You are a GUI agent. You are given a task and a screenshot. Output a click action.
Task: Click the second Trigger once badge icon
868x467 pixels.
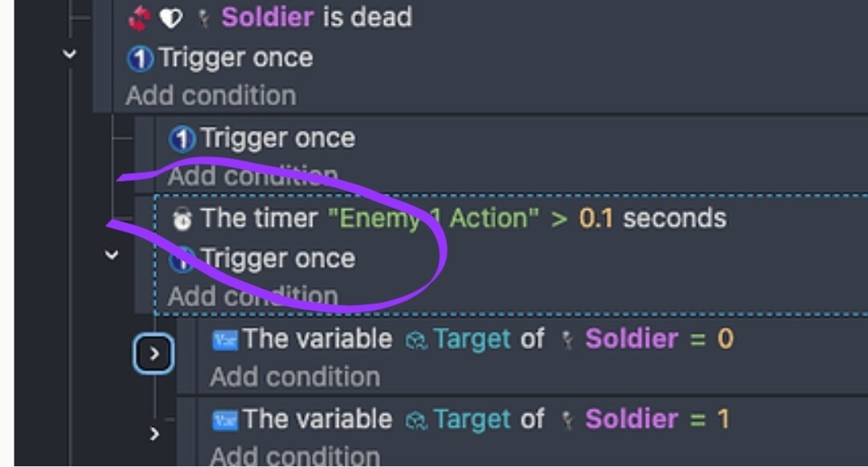coord(182,139)
